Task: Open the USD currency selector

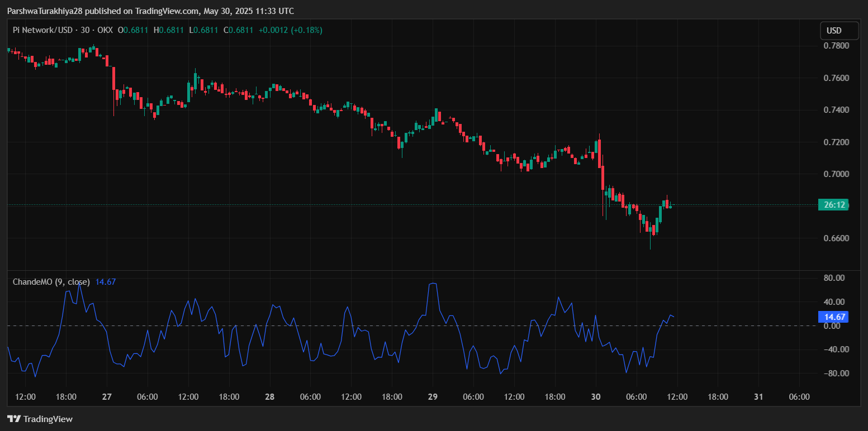Action: point(834,31)
